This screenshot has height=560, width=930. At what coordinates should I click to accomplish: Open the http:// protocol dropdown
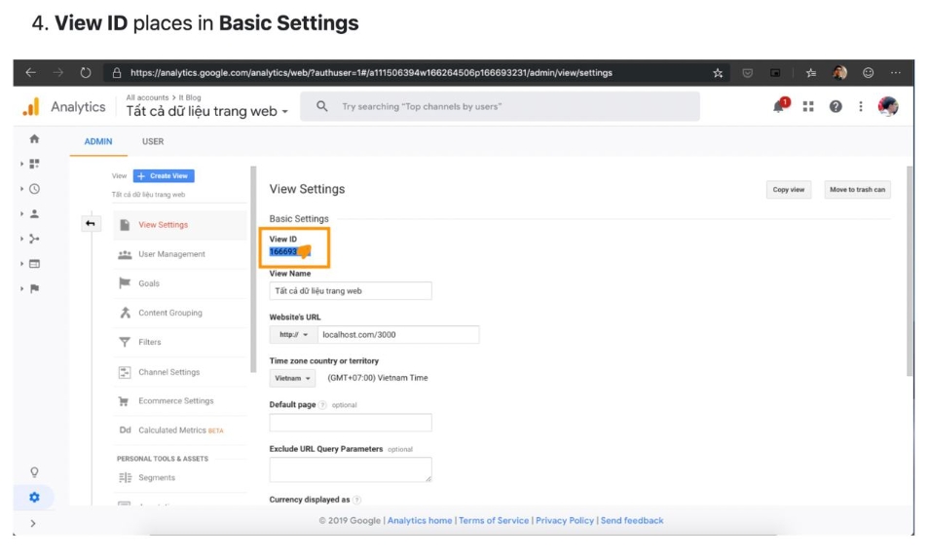tap(292, 334)
